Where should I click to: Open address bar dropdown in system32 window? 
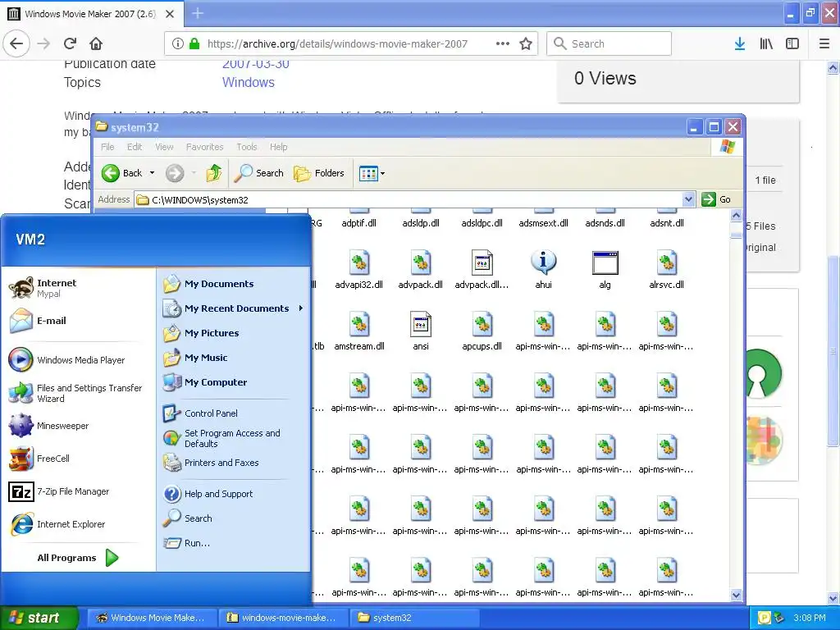coord(688,200)
